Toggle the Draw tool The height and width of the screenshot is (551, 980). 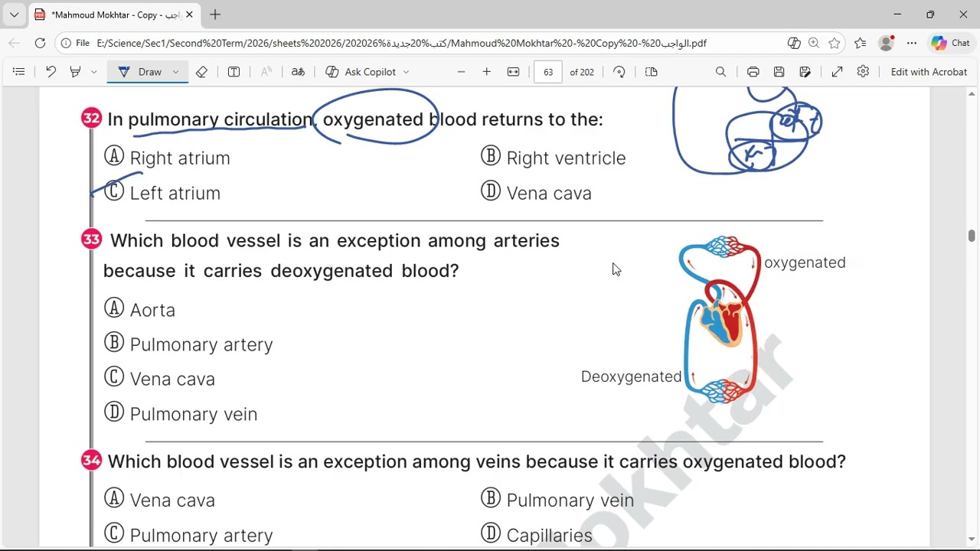(140, 72)
